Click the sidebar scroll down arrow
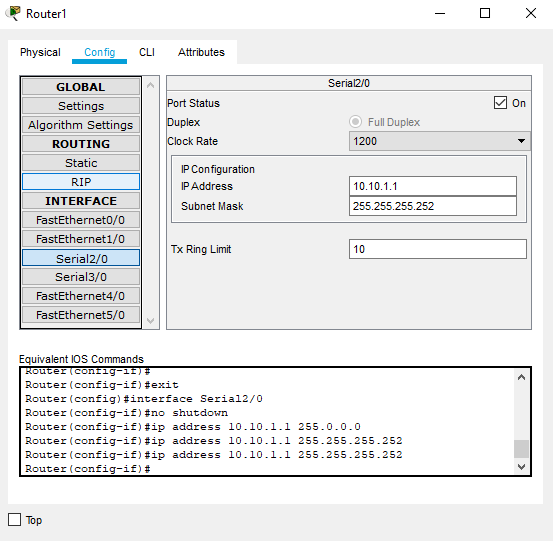553x541 pixels. (151, 321)
